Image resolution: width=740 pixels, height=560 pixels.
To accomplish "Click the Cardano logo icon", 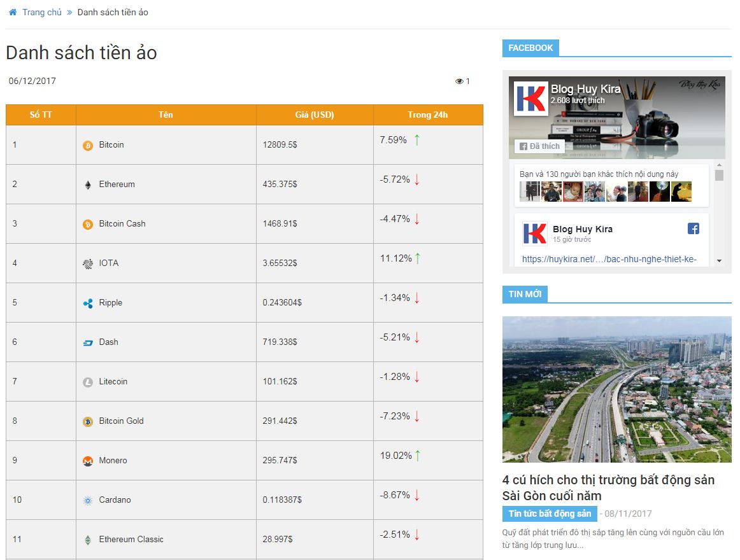I will [x=88, y=501].
